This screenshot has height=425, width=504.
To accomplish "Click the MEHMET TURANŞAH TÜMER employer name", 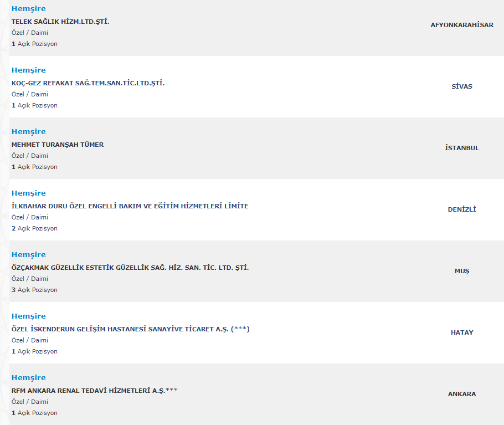I will (58, 145).
